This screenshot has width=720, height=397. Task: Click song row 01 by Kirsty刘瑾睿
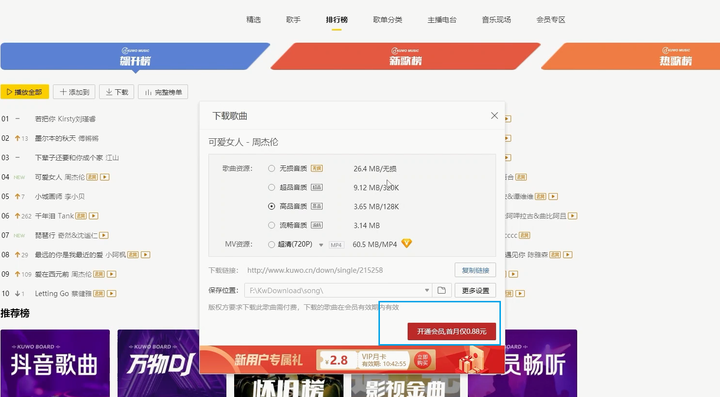point(65,119)
